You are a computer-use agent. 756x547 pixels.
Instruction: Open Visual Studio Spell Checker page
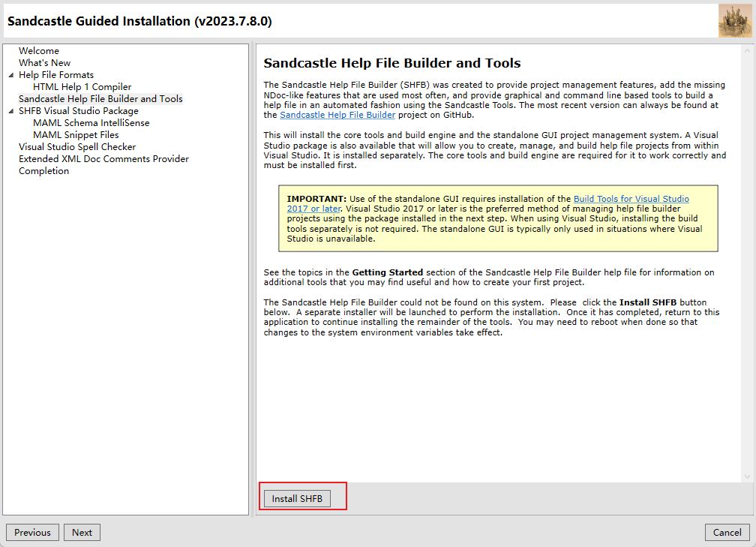[77, 146]
